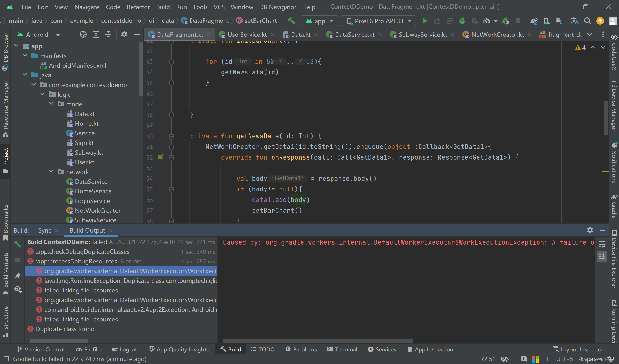Select the Duplicate class found error entry
619x364 pixels.
pyautogui.click(x=65, y=329)
